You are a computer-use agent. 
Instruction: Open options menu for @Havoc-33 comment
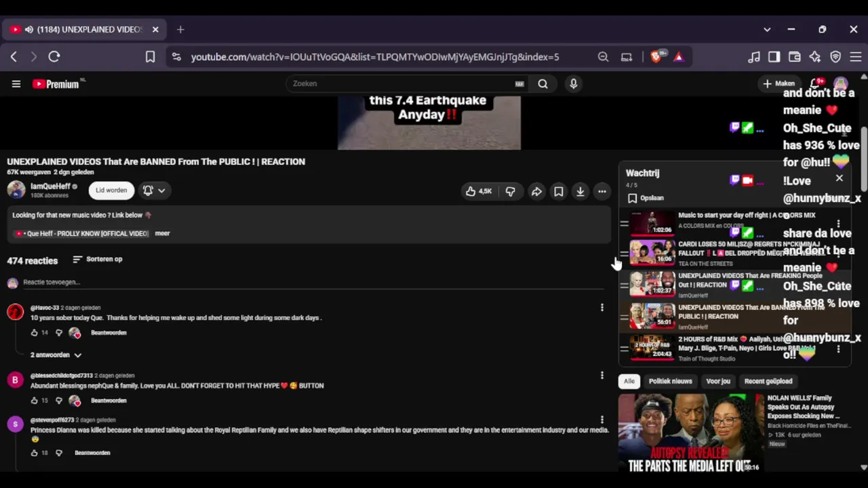[x=601, y=308]
